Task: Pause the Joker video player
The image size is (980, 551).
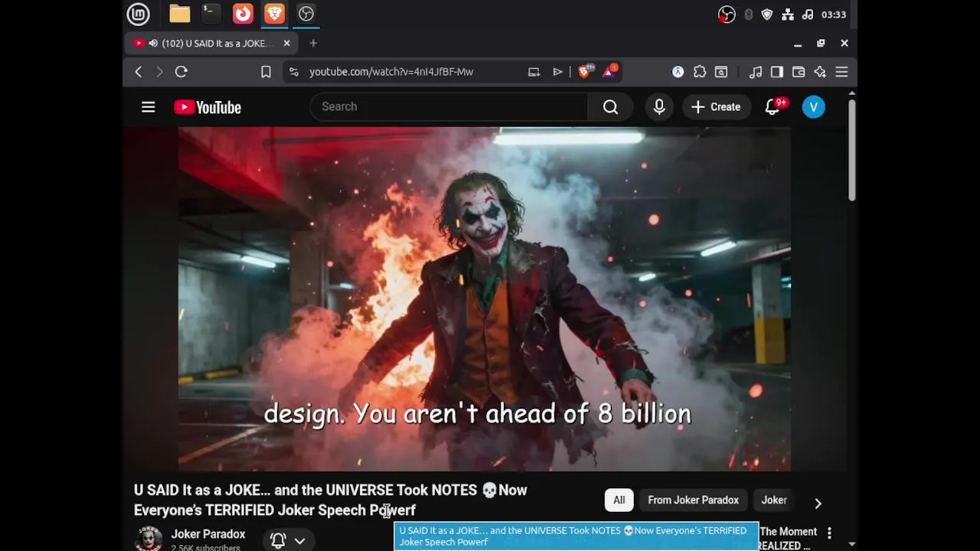Action: pos(485,298)
